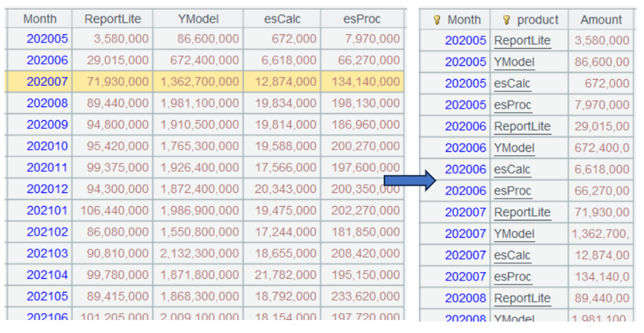
Task: Click the esProc column header
Action: [362, 19]
